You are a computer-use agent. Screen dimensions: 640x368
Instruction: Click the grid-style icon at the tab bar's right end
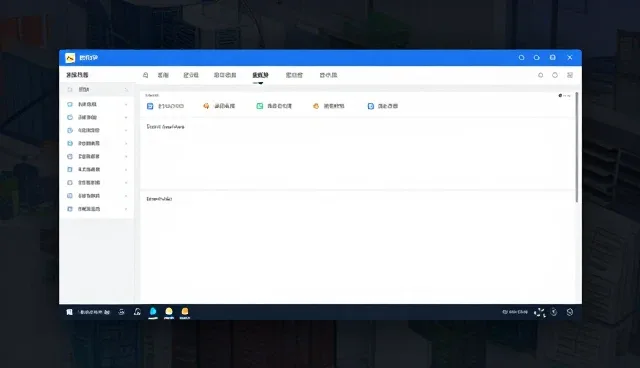click(570, 75)
